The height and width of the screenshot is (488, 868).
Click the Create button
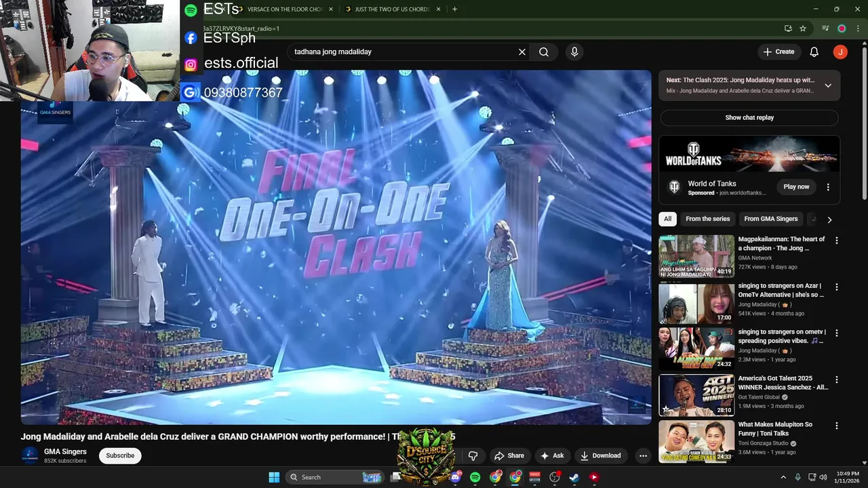[778, 52]
